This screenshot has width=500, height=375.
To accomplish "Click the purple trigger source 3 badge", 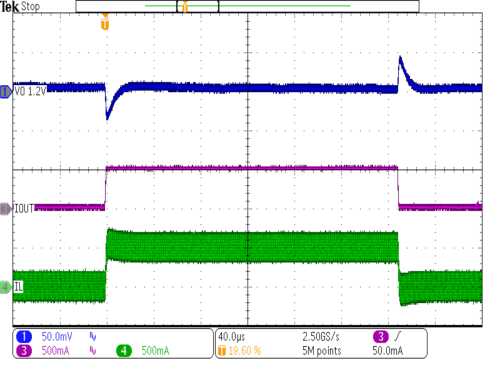I will (381, 337).
